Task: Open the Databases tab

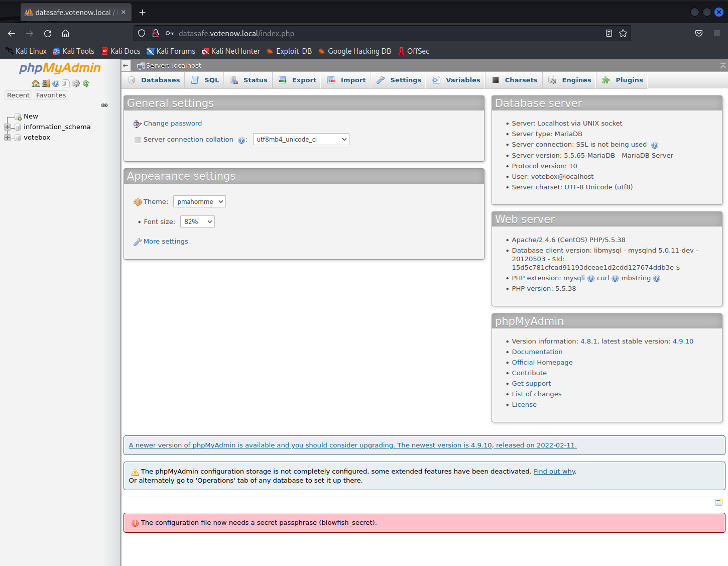Action: [x=154, y=80]
